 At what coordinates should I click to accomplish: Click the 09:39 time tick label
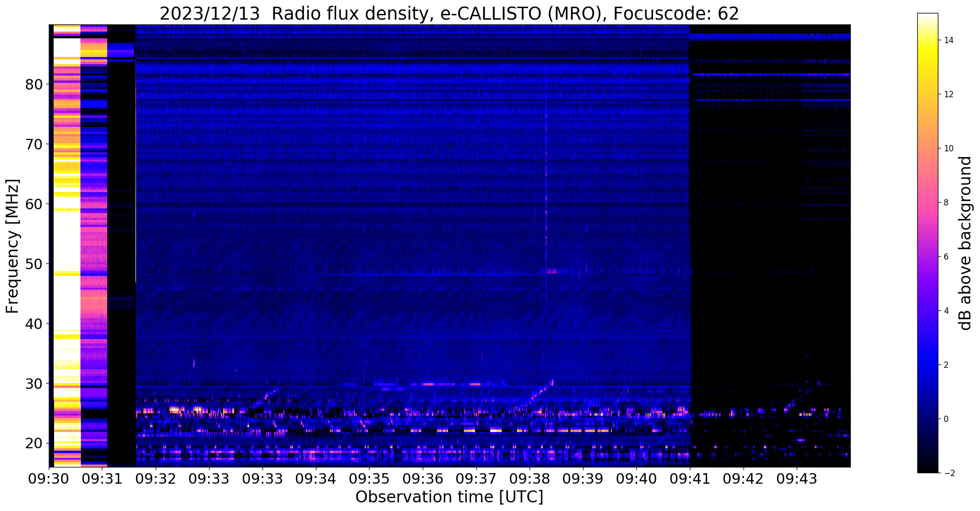coord(583,478)
